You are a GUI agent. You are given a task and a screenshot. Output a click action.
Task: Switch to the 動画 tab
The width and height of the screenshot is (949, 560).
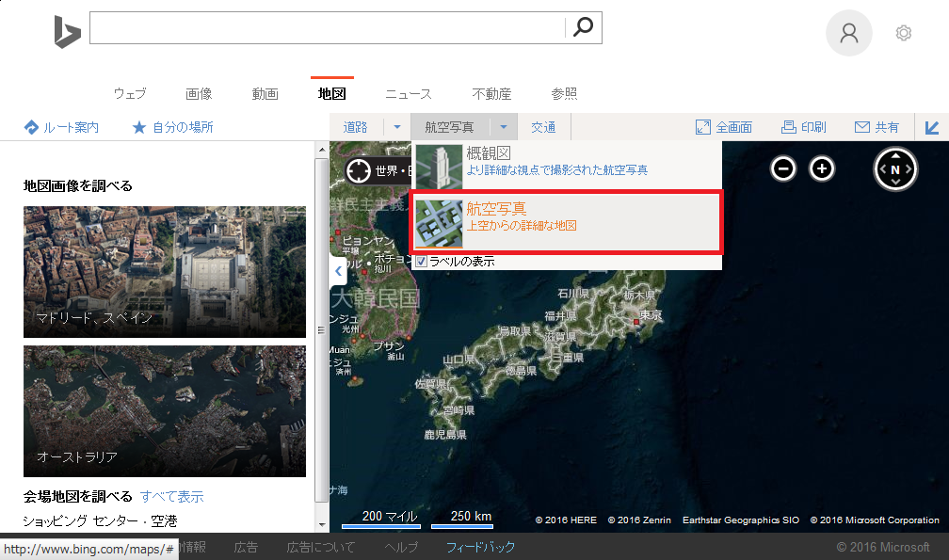(265, 94)
